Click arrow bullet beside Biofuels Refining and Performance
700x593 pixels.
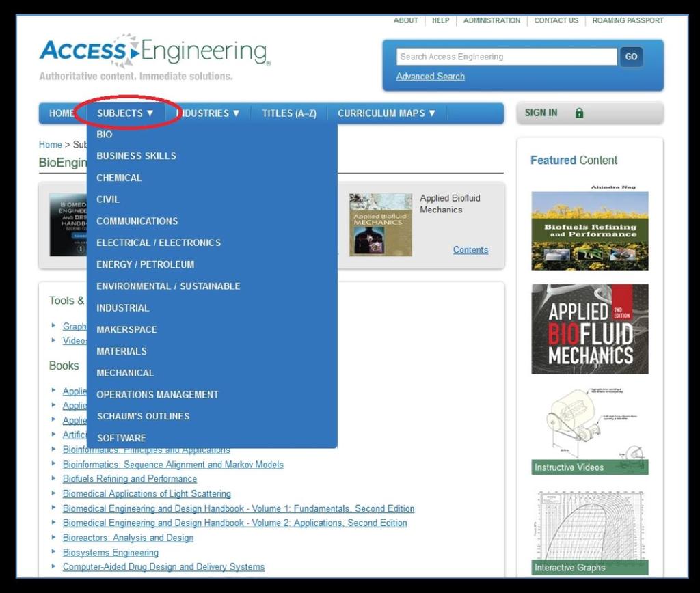click(x=53, y=478)
